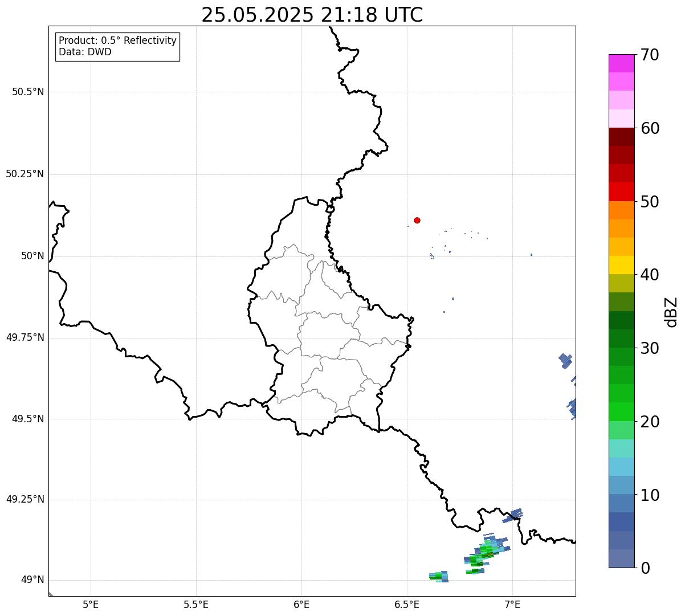The image size is (685, 616).
Task: Click the colorbar tick label 70
Action: coord(650,55)
